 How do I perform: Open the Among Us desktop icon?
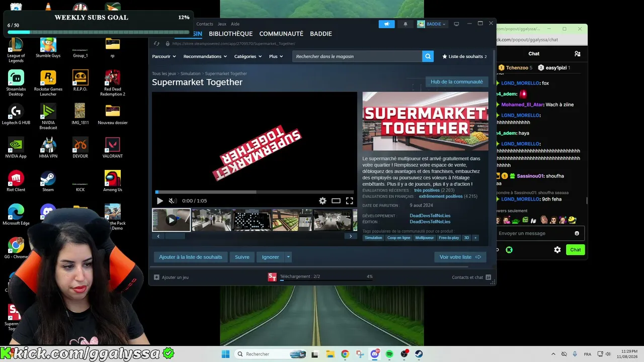[112, 182]
